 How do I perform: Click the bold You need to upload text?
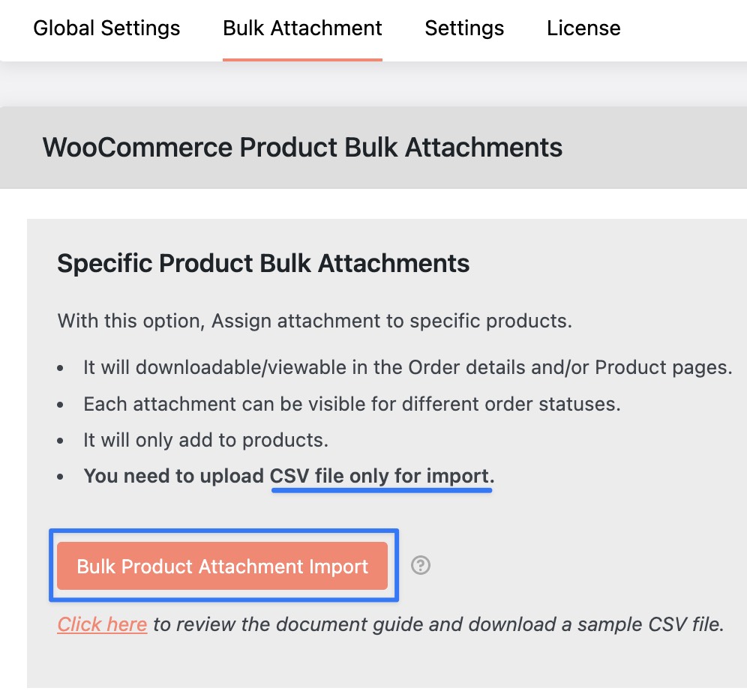[x=174, y=476]
